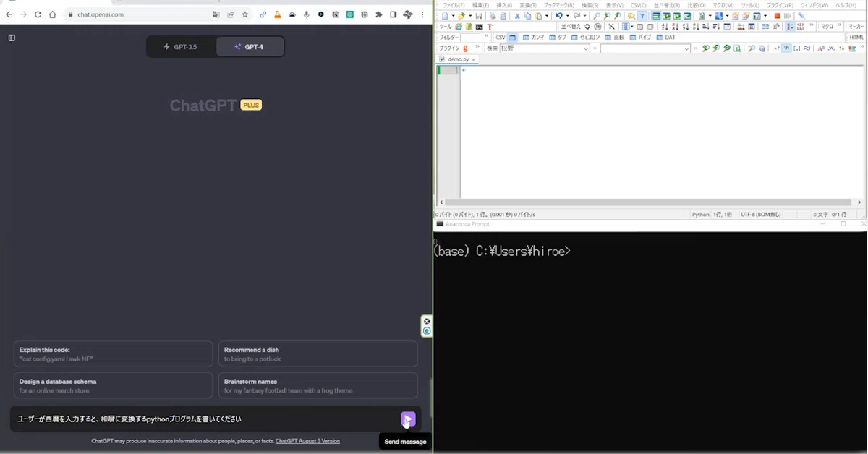
Task: Enable パイプ separated mode
Action: (x=639, y=38)
